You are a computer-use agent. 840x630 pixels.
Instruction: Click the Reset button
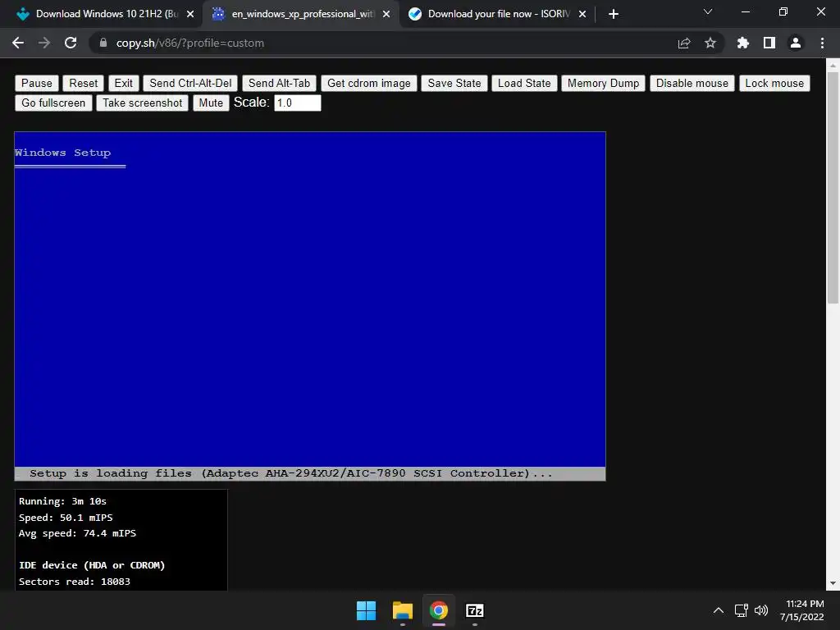coord(84,83)
